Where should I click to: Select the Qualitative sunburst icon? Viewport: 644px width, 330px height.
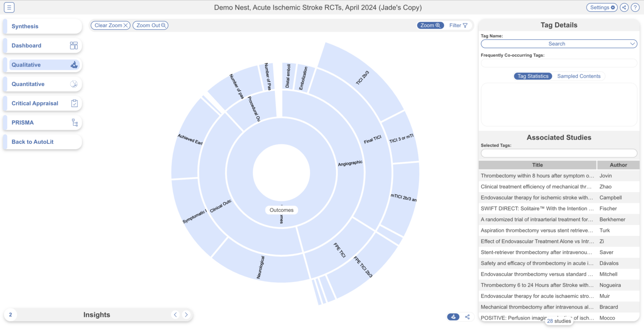click(x=73, y=64)
